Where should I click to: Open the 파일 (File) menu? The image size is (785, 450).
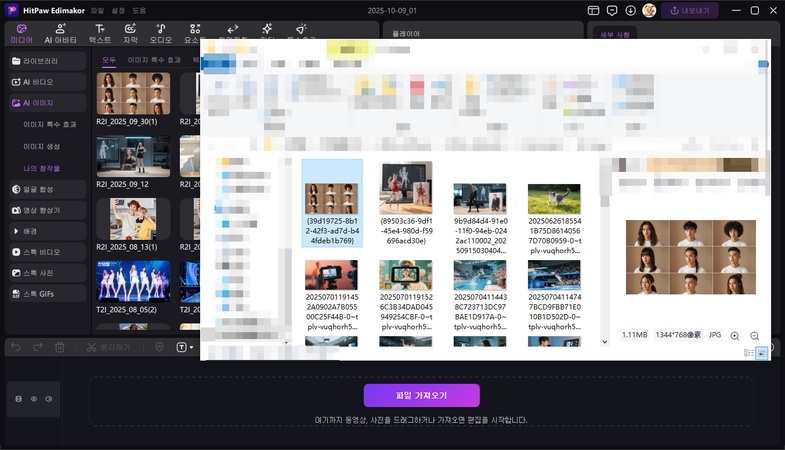tap(97, 10)
